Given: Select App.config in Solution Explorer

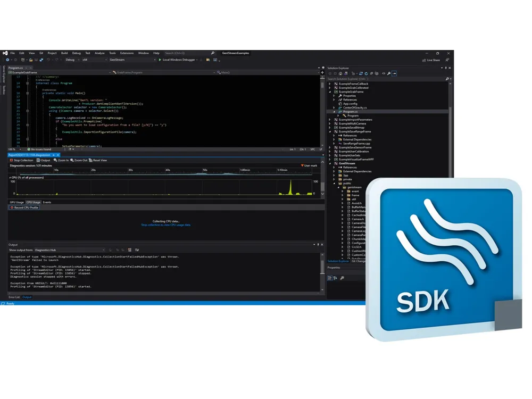Looking at the screenshot, I should pyautogui.click(x=350, y=104).
